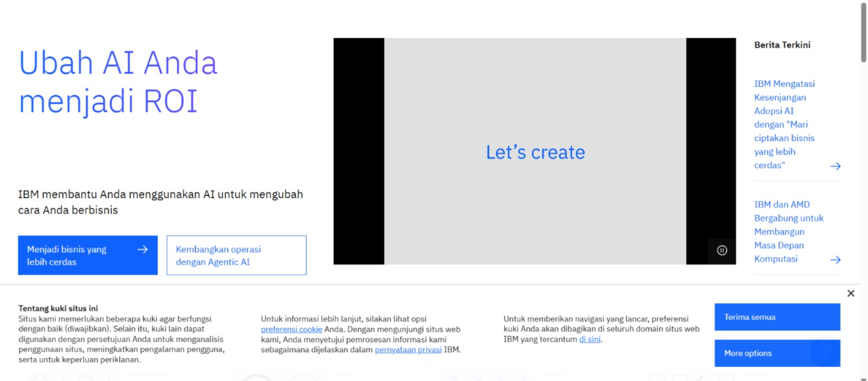
Task: Select "Menjadi bisnis yang lebih cerdas" button text
Action: pyautogui.click(x=67, y=256)
